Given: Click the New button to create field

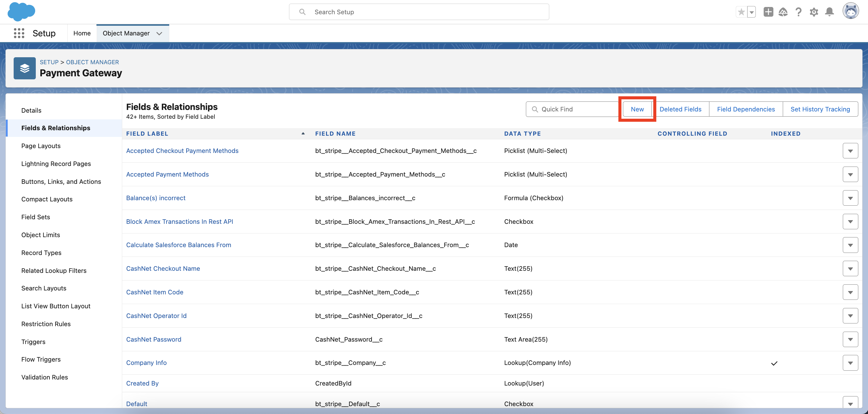Looking at the screenshot, I should click(x=637, y=109).
